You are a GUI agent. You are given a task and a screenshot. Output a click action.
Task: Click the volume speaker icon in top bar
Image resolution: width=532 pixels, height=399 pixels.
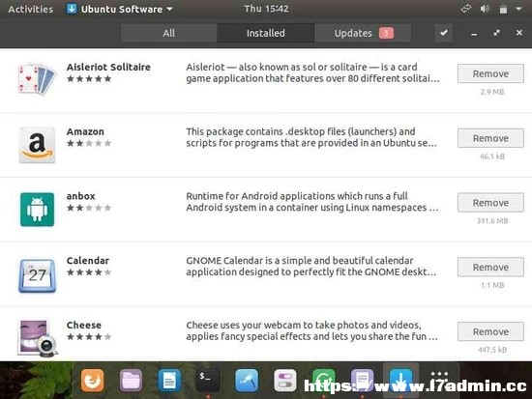tap(485, 9)
